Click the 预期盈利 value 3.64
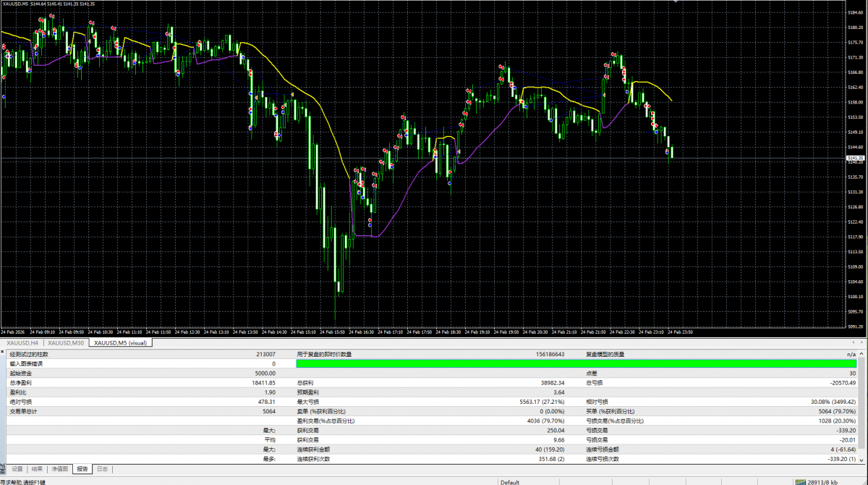This screenshot has height=485, width=868. tap(558, 392)
